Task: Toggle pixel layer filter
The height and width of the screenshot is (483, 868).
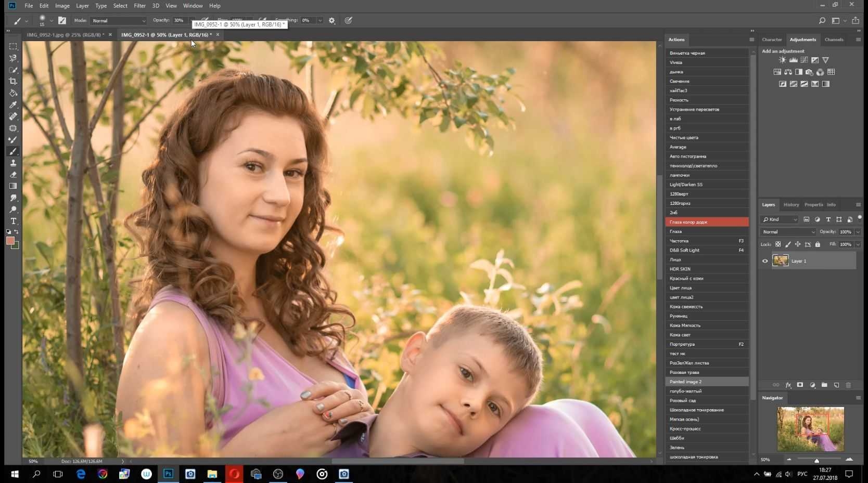Action: tap(807, 219)
